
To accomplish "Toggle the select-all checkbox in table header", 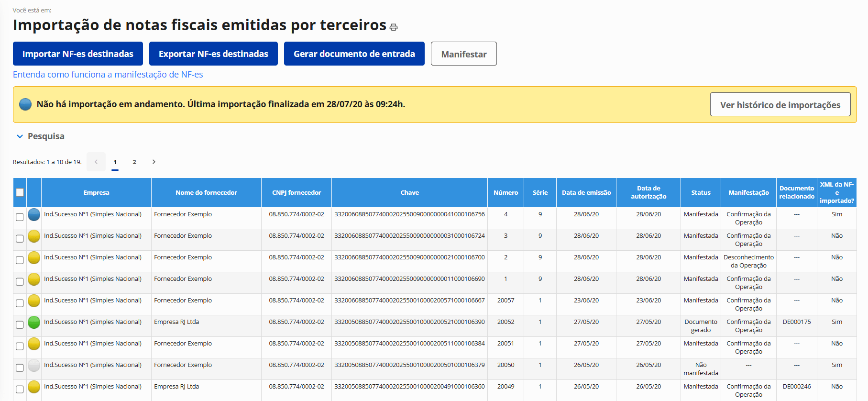I will (20, 192).
